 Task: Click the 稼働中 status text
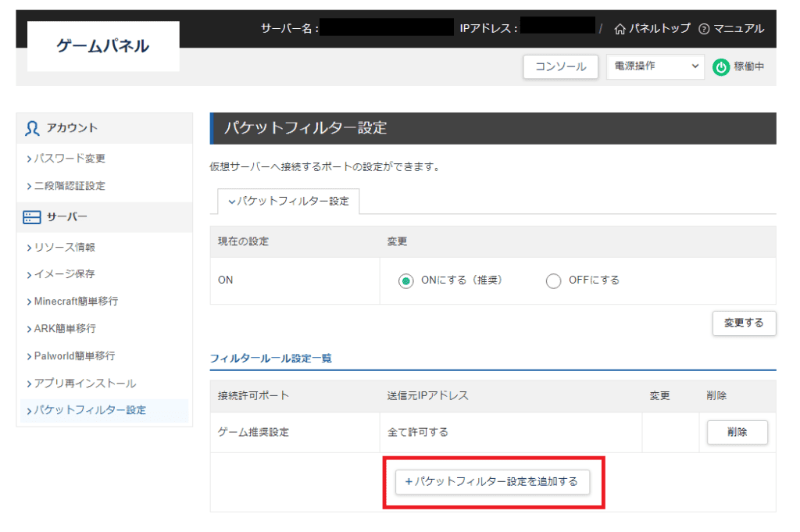[749, 67]
